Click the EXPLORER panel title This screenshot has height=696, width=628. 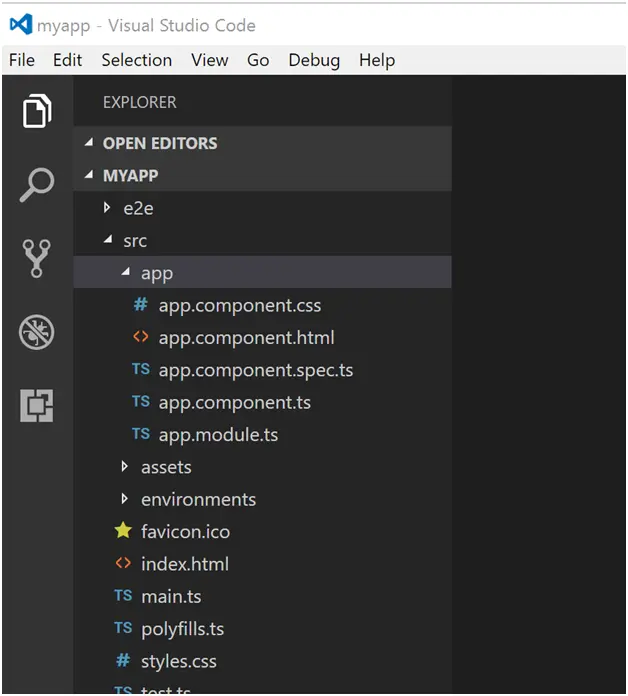point(140,103)
